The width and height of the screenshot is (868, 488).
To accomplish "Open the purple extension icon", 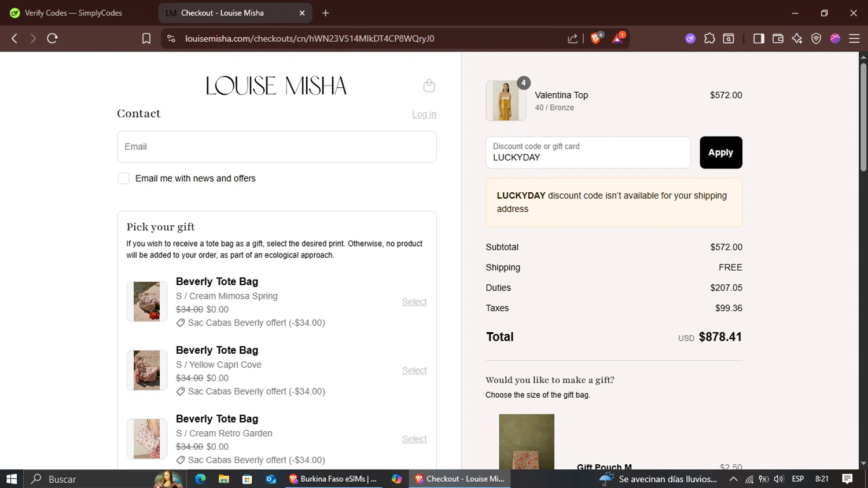I will click(690, 38).
